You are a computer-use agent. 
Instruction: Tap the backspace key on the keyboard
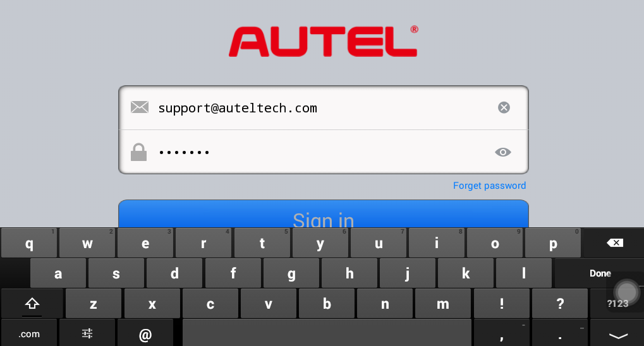[x=614, y=243]
